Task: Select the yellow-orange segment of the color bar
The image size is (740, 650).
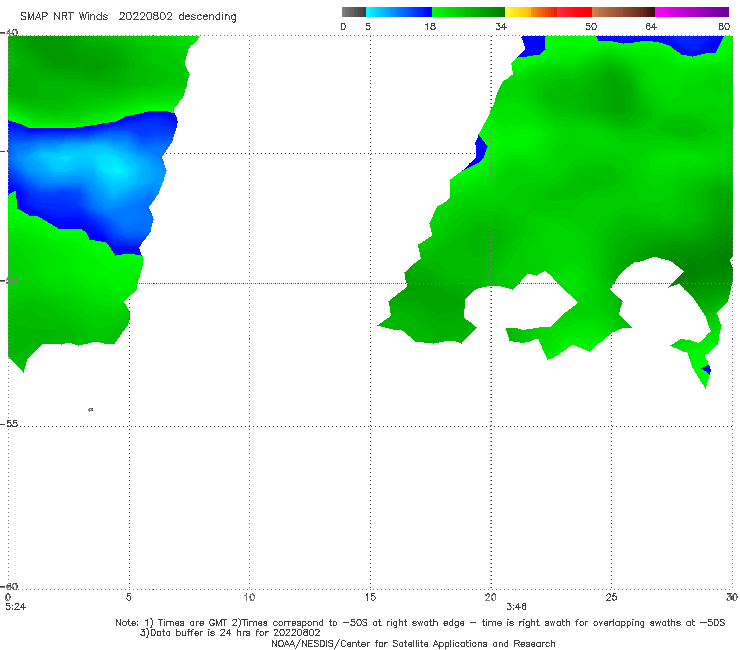Action: tap(531, 12)
